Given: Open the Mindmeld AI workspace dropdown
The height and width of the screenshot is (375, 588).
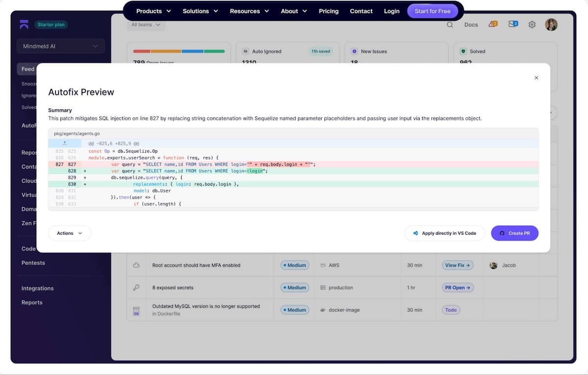Looking at the screenshot, I should click(x=61, y=46).
